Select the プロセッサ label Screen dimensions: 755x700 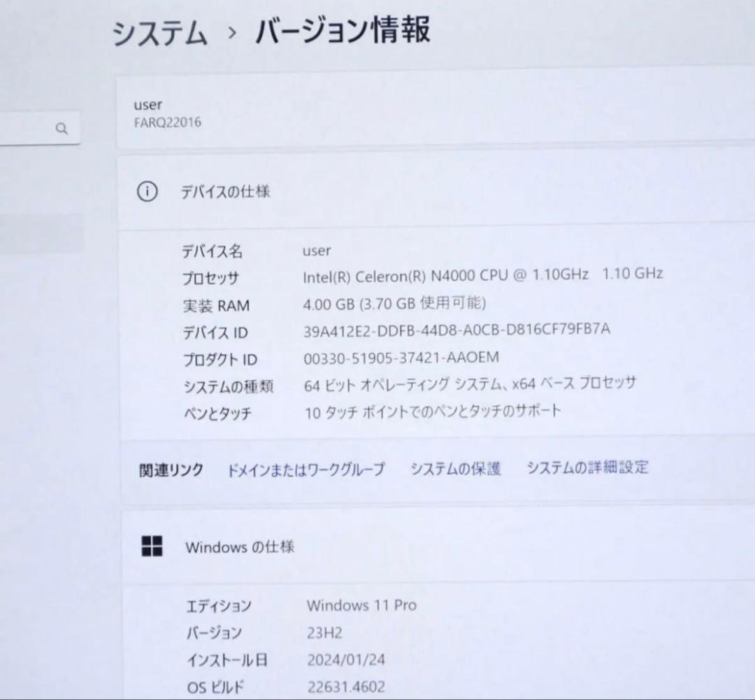point(210,278)
